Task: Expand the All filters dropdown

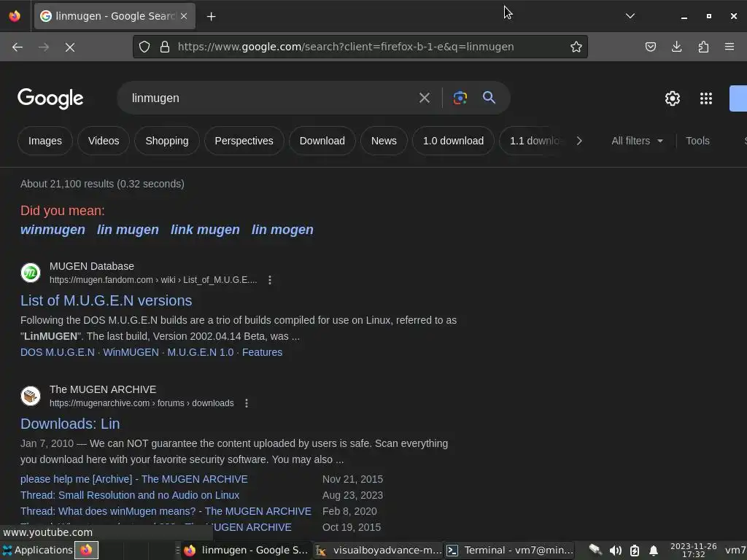Action: click(x=637, y=141)
